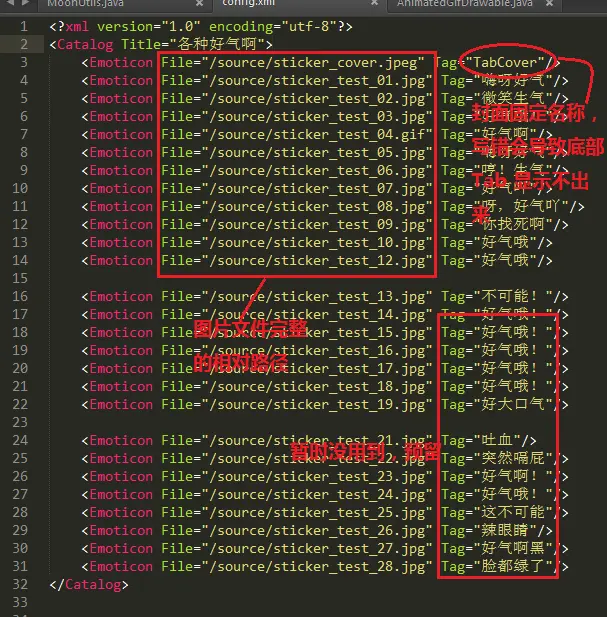The width and height of the screenshot is (607, 617).
Task: Switch to the MoonUtils.java tab
Action: click(x=85, y=4)
